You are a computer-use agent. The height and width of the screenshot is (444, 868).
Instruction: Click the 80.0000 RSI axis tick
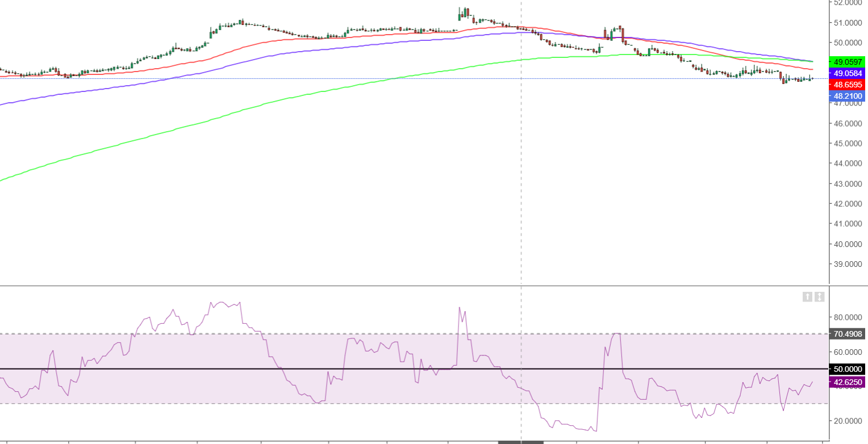click(x=846, y=317)
